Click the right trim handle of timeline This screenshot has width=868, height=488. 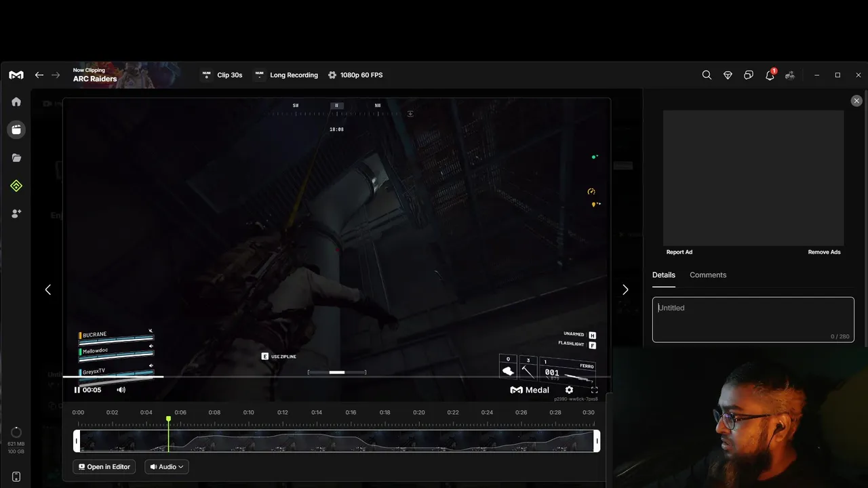[x=597, y=441]
